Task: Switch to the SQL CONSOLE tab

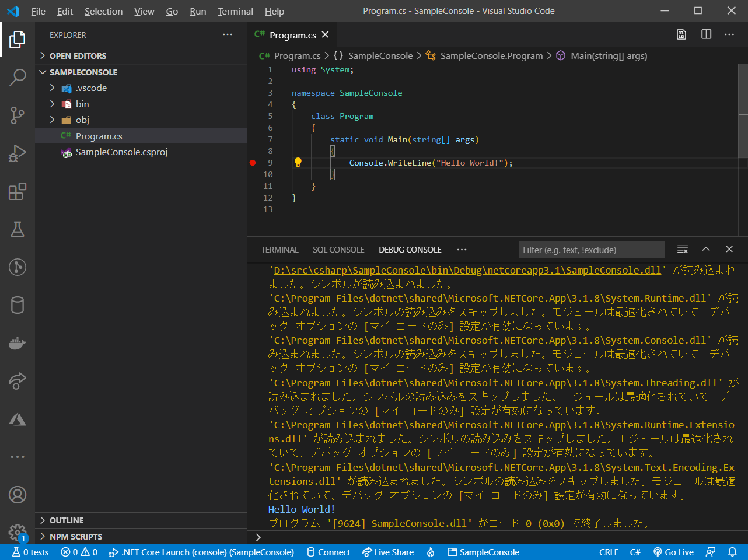Action: click(x=338, y=250)
